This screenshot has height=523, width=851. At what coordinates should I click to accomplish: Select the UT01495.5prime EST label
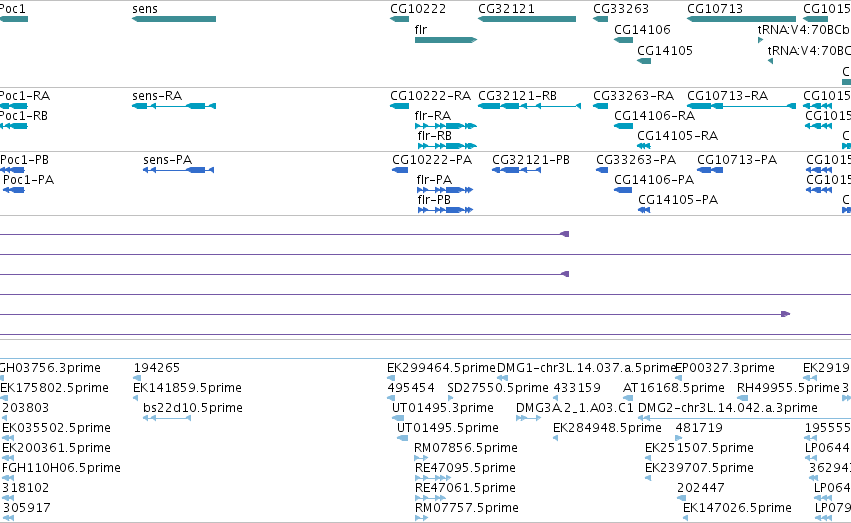[448, 428]
